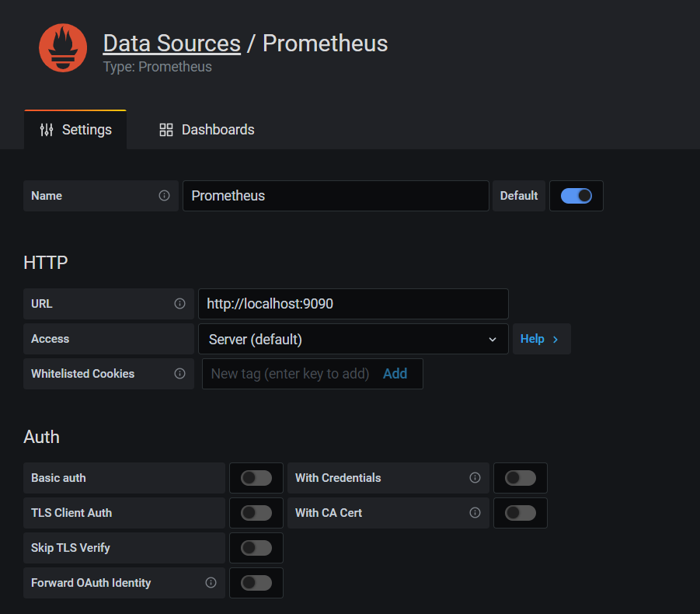Click the With CA Cert info icon
This screenshot has width=700, height=614.
(475, 513)
